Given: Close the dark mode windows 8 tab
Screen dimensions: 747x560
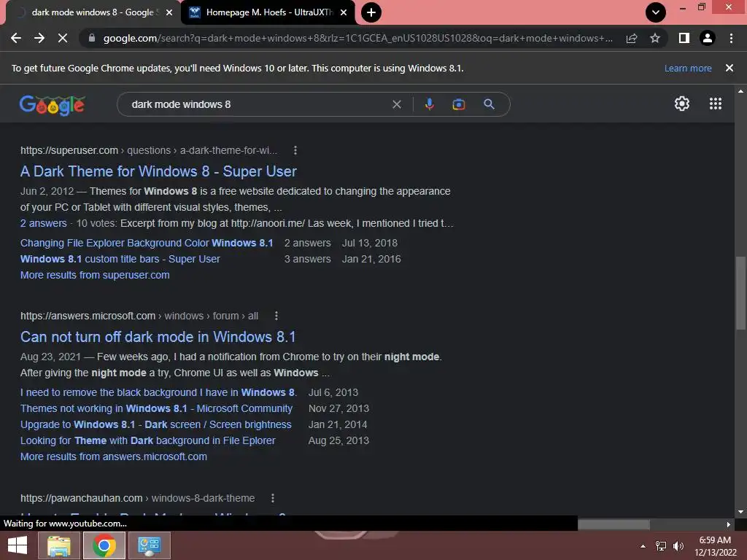Looking at the screenshot, I should tap(169, 12).
